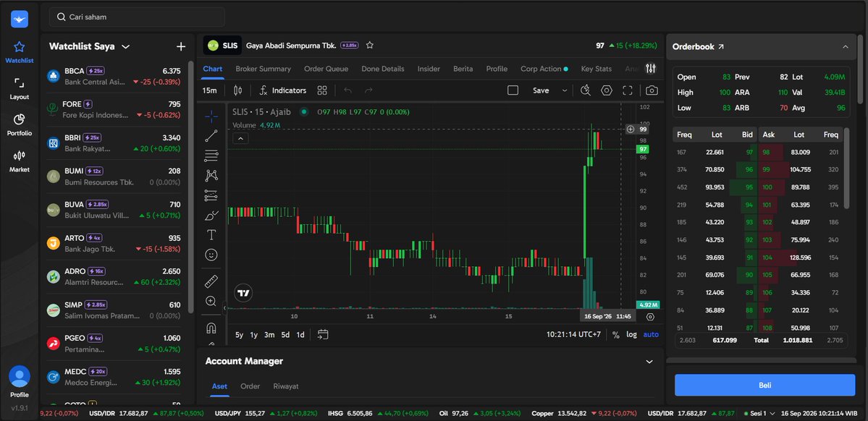
Task: Open the Watchlist sidebar section
Action: (20, 53)
